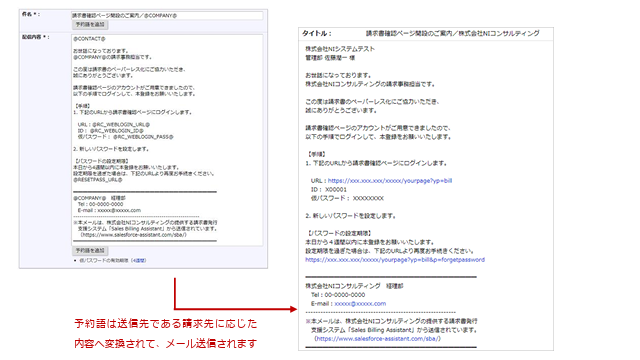Open the salesforce-assistant.com/sba link in preview
The width and height of the screenshot is (640, 360).
click(378, 339)
